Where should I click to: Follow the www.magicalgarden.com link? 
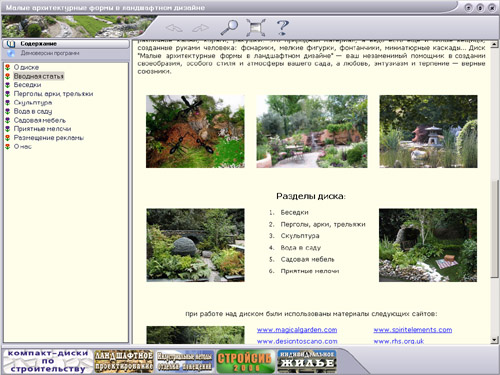297,330
